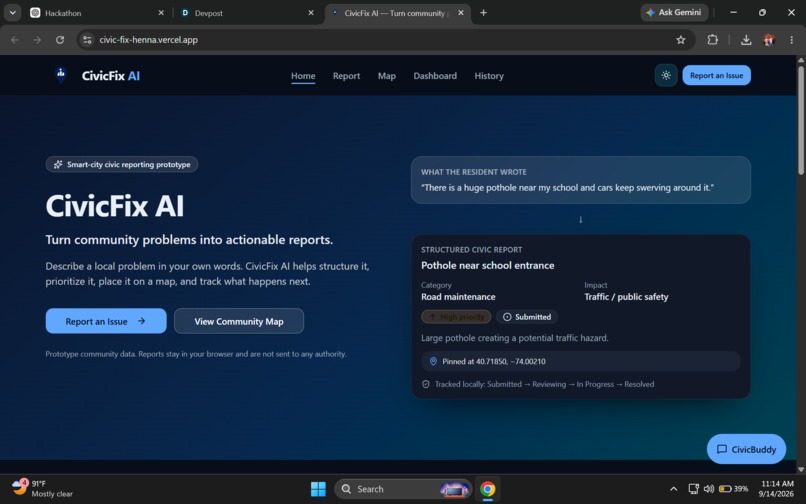Open the clock showing 11:14 AM
The image size is (806, 504).
click(x=777, y=489)
